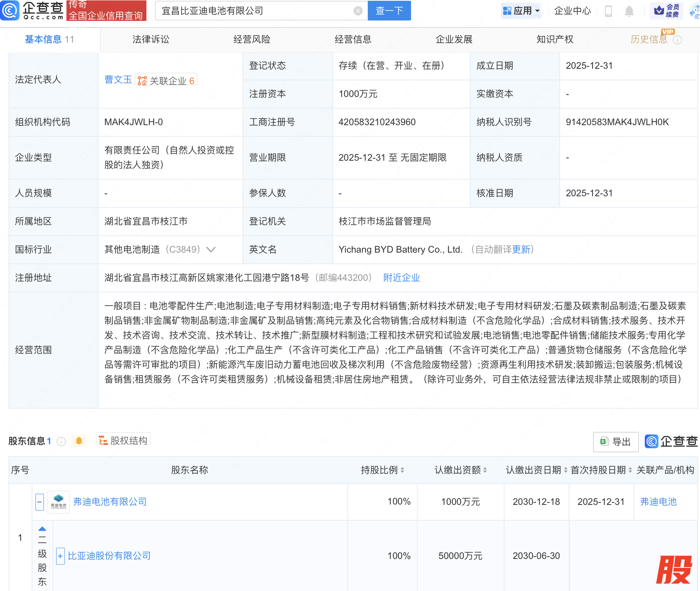Viewport: 700px width, 591px height.
Task: Open the equity structure chart
Action: pyautogui.click(x=123, y=440)
